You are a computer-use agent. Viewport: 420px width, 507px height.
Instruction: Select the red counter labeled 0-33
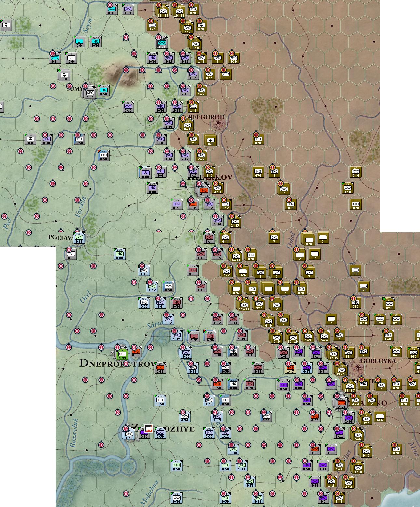pyautogui.click(x=160, y=367)
